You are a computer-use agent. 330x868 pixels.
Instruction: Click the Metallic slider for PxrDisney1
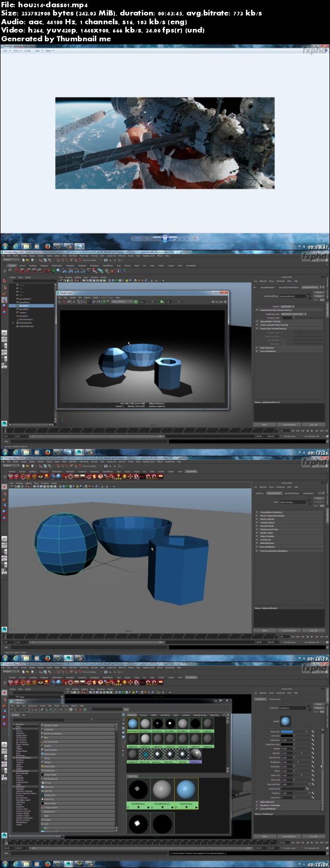coord(302,748)
